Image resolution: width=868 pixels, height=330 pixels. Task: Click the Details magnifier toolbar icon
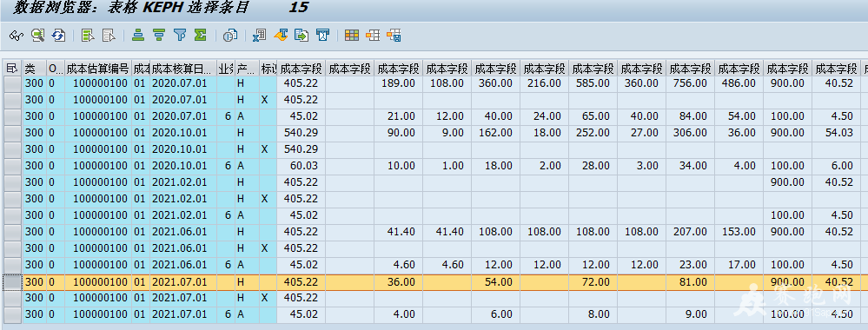click(x=37, y=36)
